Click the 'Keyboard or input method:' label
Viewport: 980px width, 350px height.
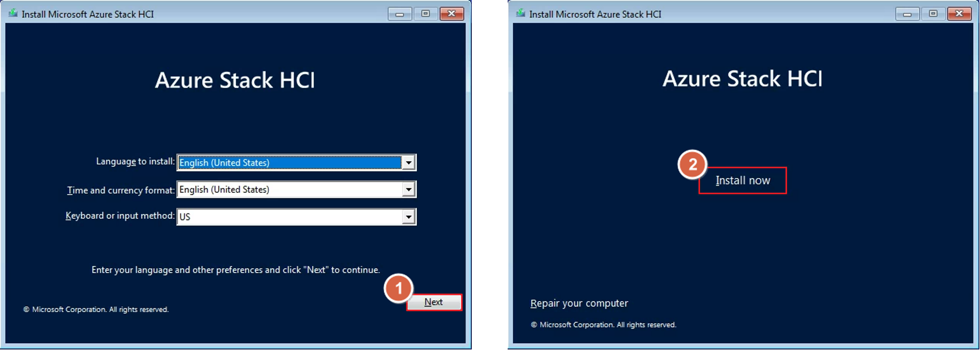click(120, 216)
